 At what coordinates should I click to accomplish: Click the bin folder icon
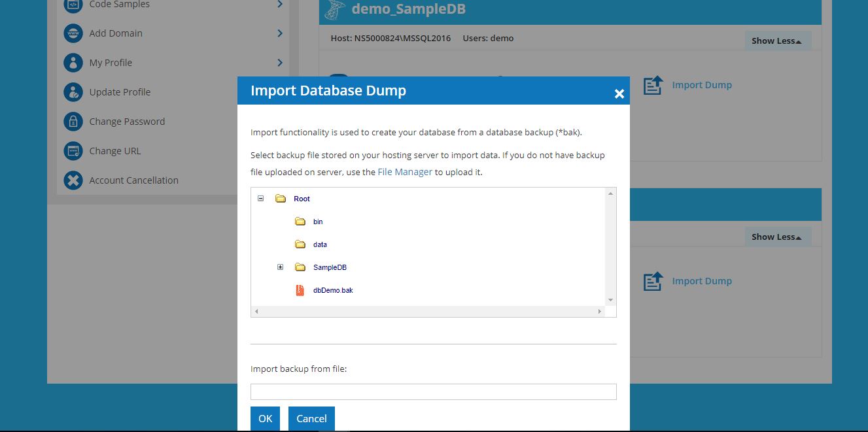[x=300, y=222]
